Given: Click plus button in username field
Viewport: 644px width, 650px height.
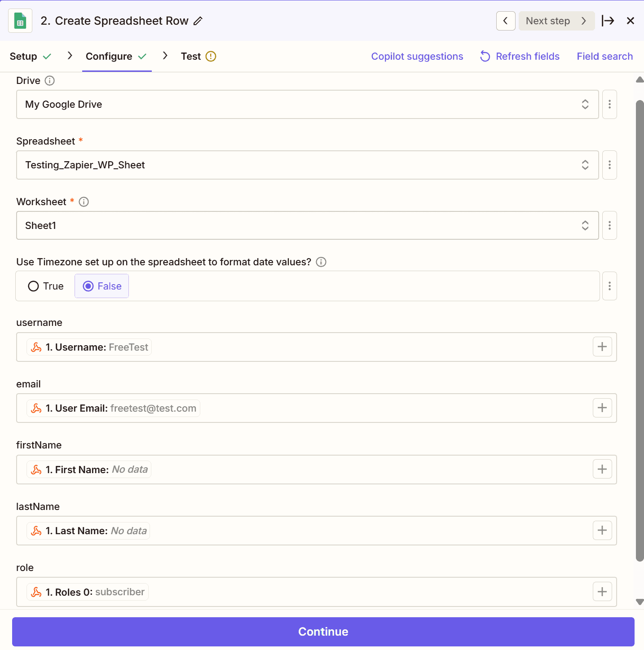Looking at the screenshot, I should (602, 347).
